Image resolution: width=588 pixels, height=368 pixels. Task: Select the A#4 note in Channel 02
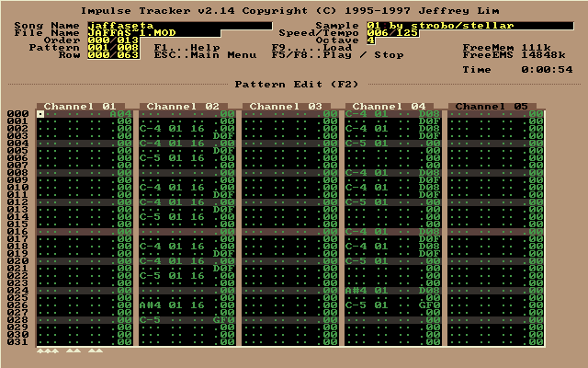[151, 305]
